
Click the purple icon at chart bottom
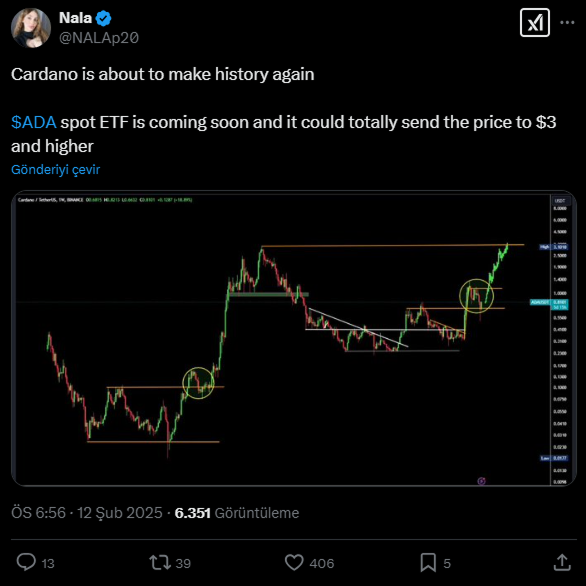tap(481, 481)
